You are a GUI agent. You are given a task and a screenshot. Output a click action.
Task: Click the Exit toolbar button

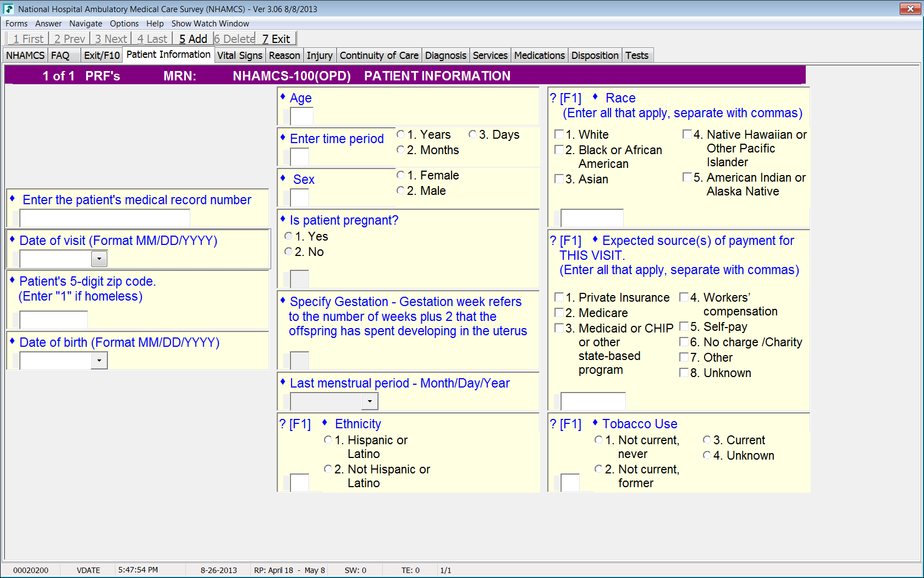[x=276, y=39]
